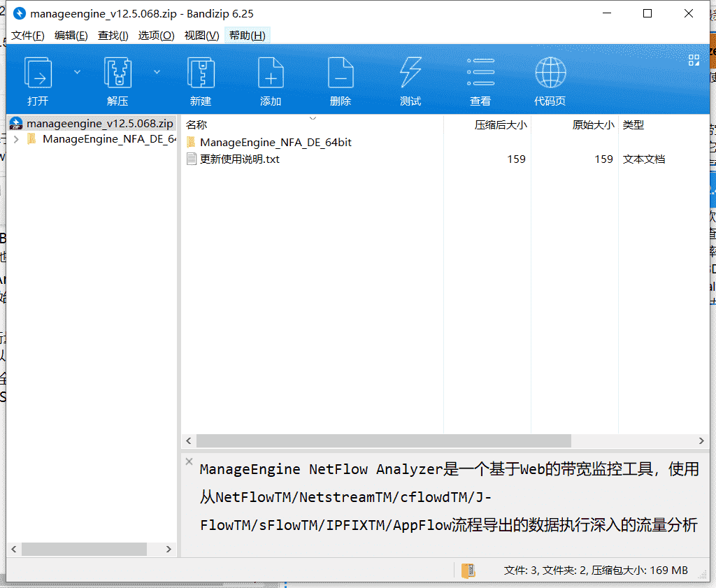Maximize the Bandizip window
This screenshot has width=716, height=588.
pyautogui.click(x=647, y=14)
